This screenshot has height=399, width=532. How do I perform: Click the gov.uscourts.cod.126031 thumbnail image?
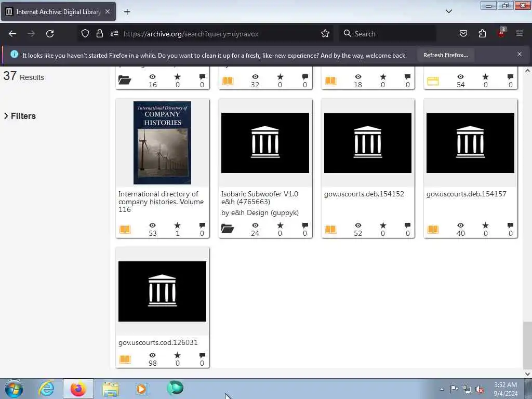tap(162, 291)
